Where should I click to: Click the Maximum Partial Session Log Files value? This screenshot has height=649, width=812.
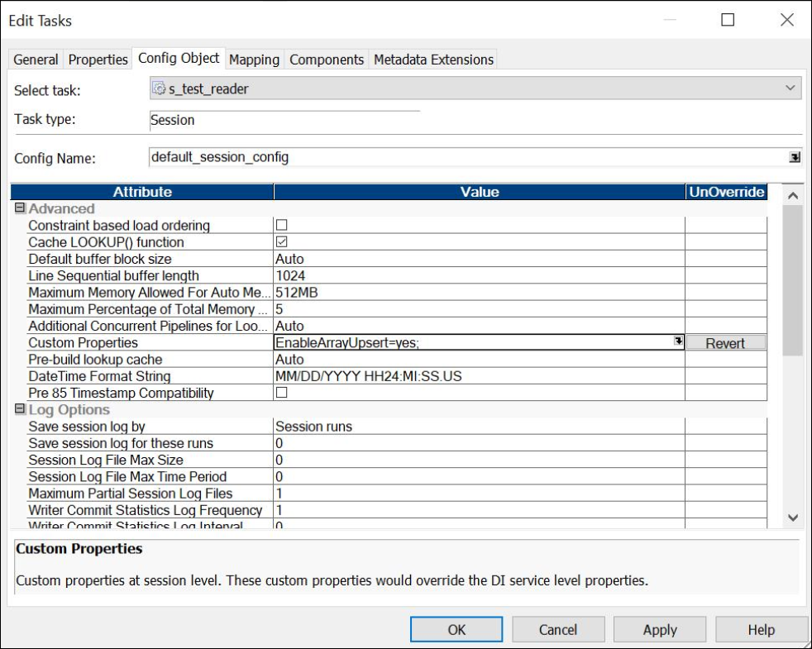[x=479, y=493]
